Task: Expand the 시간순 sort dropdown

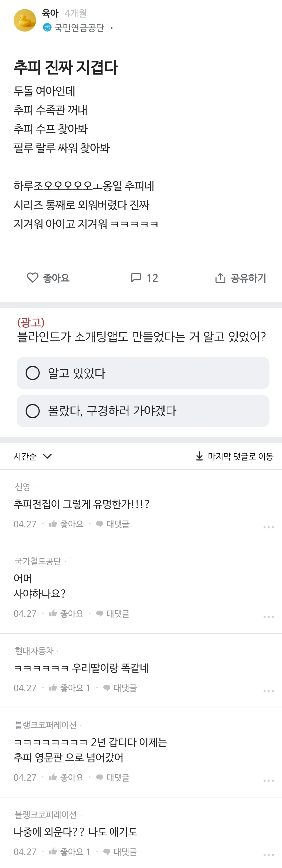Action: pyautogui.click(x=33, y=456)
